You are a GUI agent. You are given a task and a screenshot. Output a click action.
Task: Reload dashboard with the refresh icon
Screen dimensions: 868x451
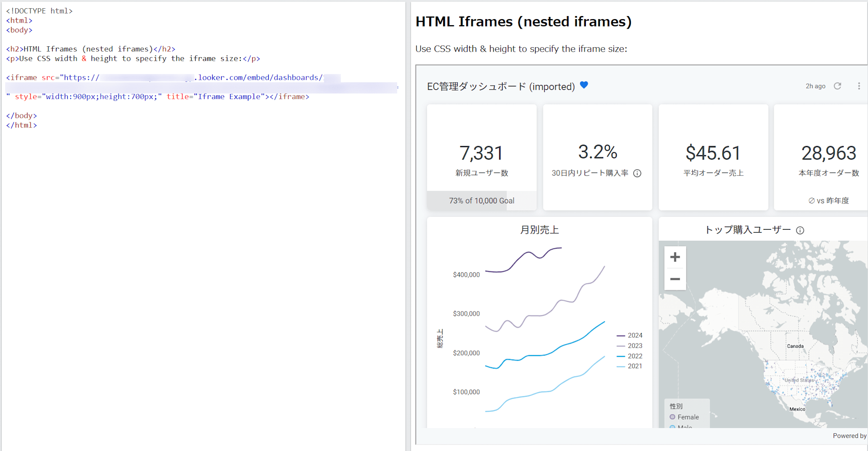(x=838, y=86)
